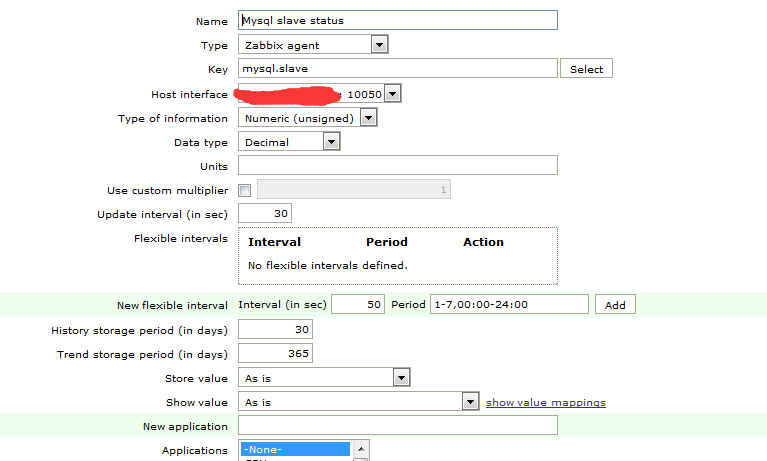Click the Add button for the flexible interval
767x461 pixels.
click(x=615, y=304)
